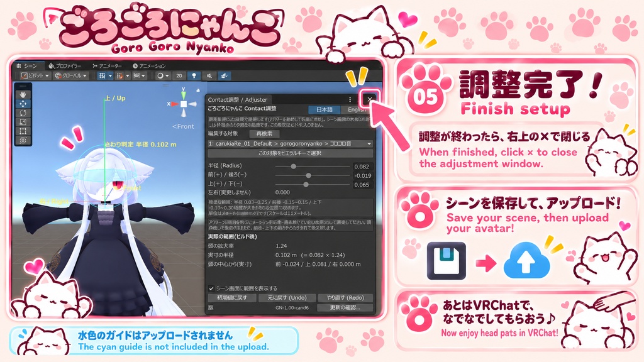Click the 半径 (Radius) slider handle

coord(293,166)
